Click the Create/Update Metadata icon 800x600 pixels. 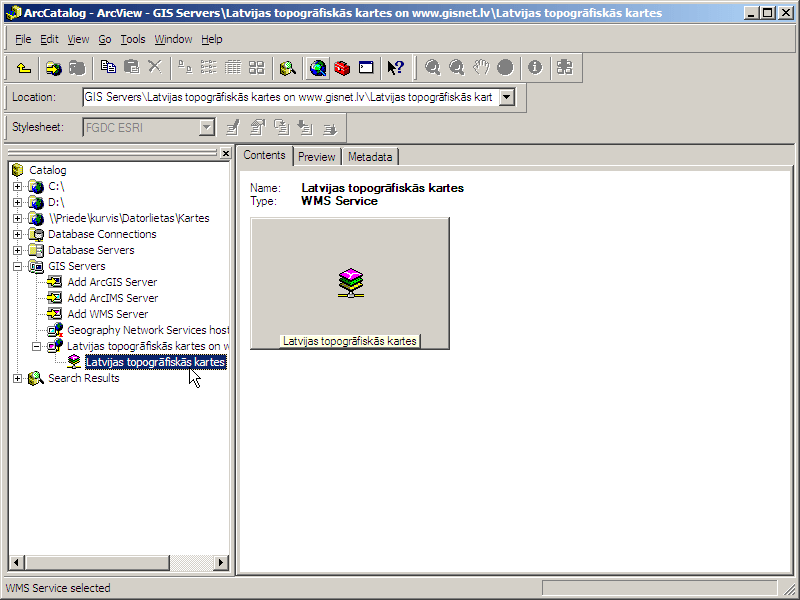[x=282, y=128]
